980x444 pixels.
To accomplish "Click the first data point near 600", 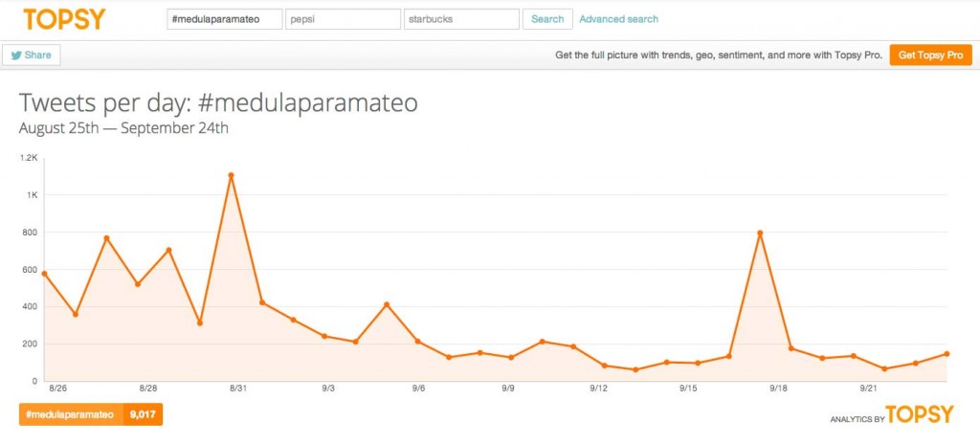I will click(x=44, y=274).
